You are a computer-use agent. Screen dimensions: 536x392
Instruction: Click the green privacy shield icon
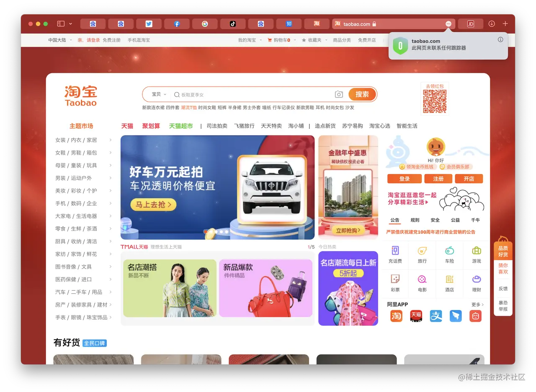pyautogui.click(x=400, y=45)
